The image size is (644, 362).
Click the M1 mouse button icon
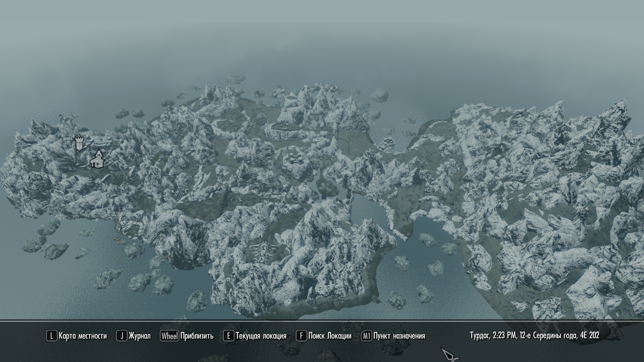pyautogui.click(x=366, y=336)
